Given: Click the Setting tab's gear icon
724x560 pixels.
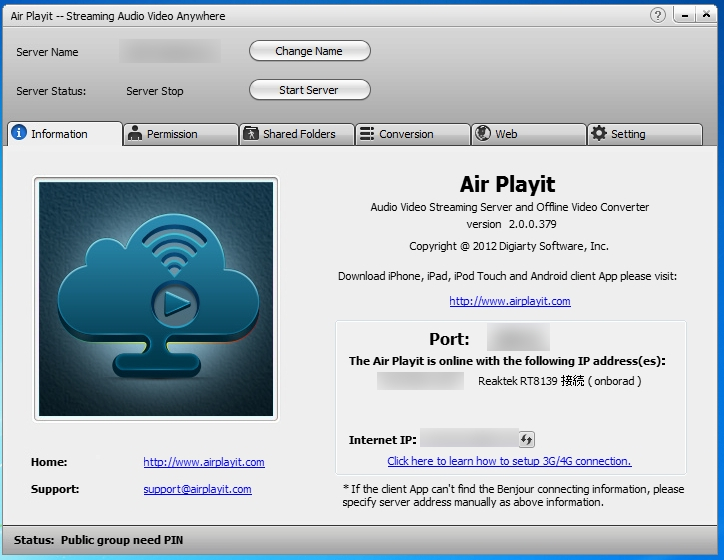Looking at the screenshot, I should click(x=599, y=133).
